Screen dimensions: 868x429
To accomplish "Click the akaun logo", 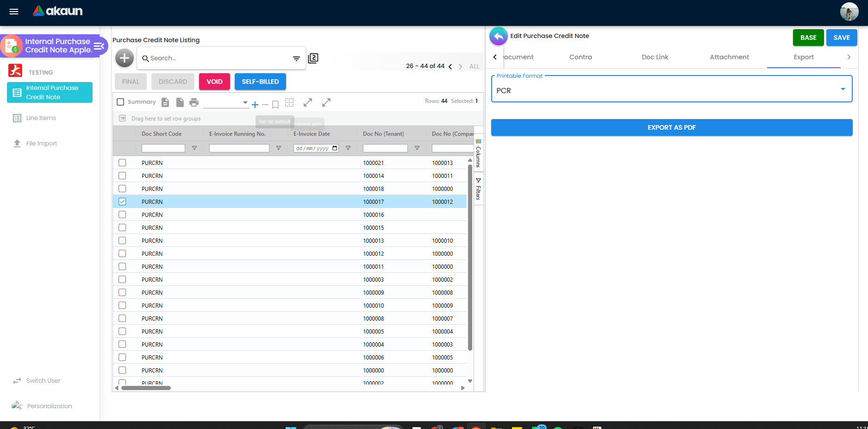I will [x=58, y=11].
